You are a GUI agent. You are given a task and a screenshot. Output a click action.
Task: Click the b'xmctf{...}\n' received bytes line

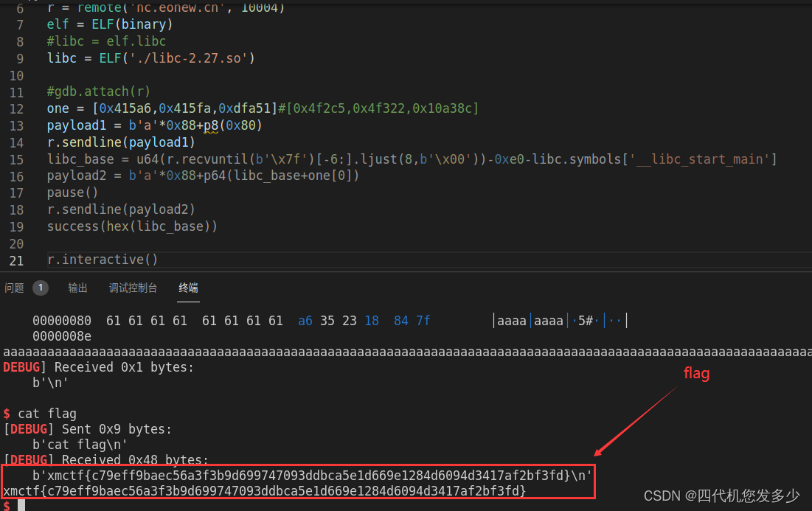pyautogui.click(x=312, y=476)
